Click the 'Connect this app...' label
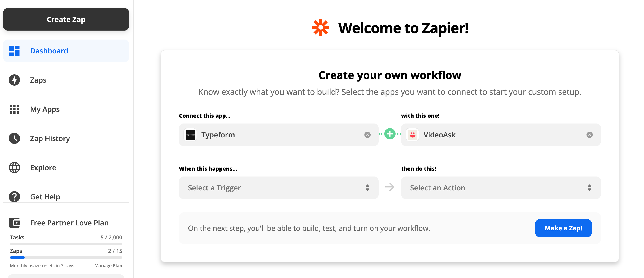Screen dimensions: 644x278 [x=205, y=116]
